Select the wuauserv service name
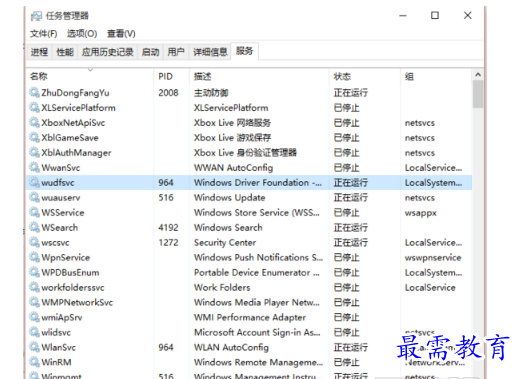The image size is (518, 379). pos(61,198)
